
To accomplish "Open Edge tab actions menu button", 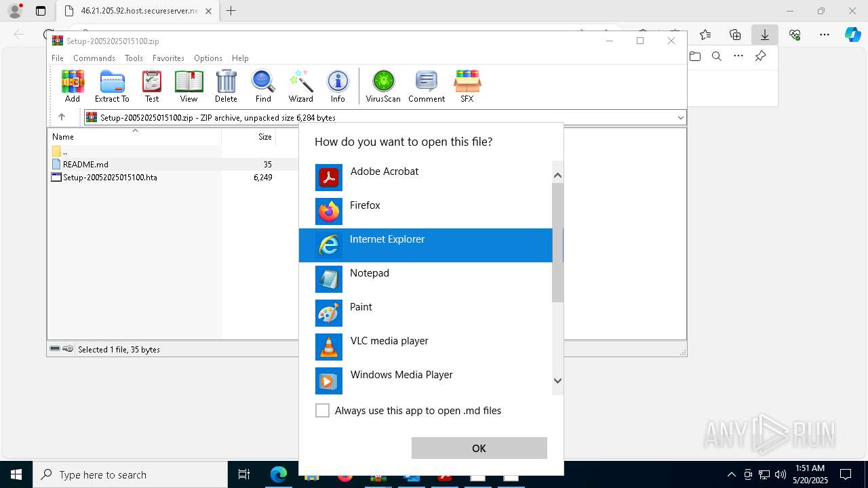I will click(41, 11).
